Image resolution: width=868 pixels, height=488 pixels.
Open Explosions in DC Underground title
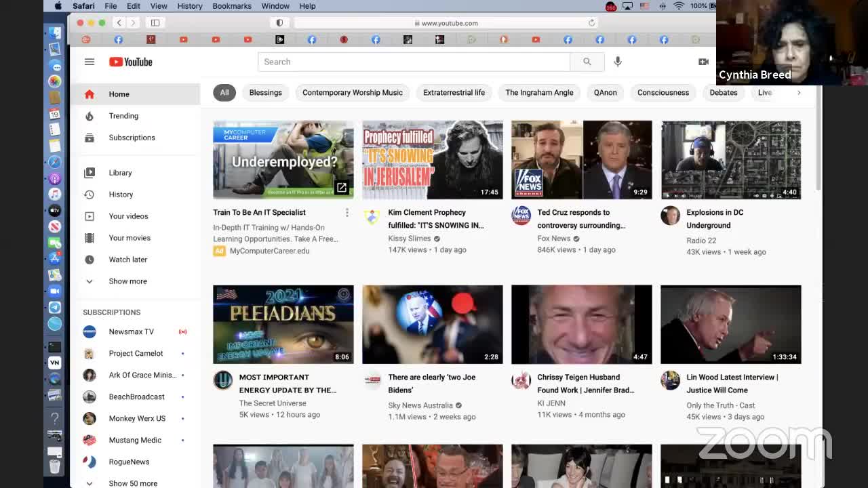[715, 219]
